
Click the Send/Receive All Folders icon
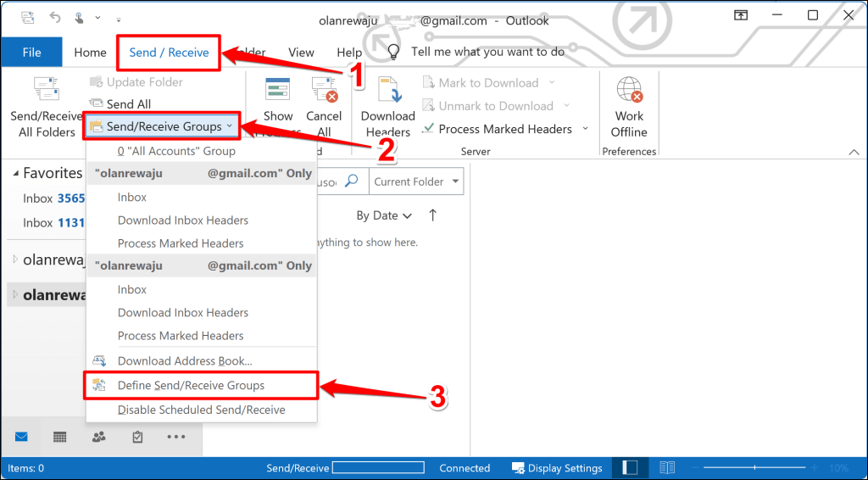(x=46, y=90)
